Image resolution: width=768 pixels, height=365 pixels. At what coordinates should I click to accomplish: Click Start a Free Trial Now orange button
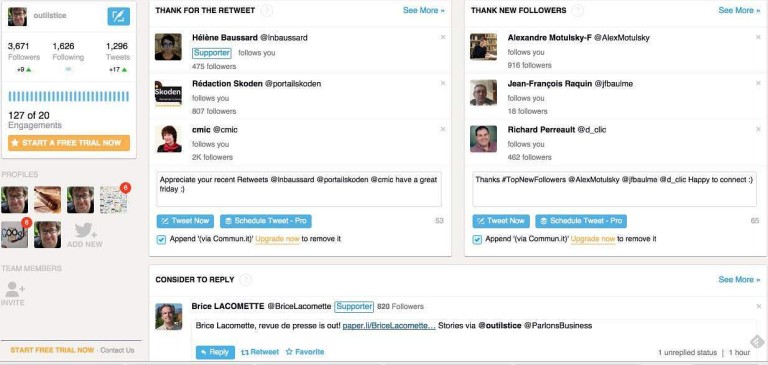tap(69, 143)
